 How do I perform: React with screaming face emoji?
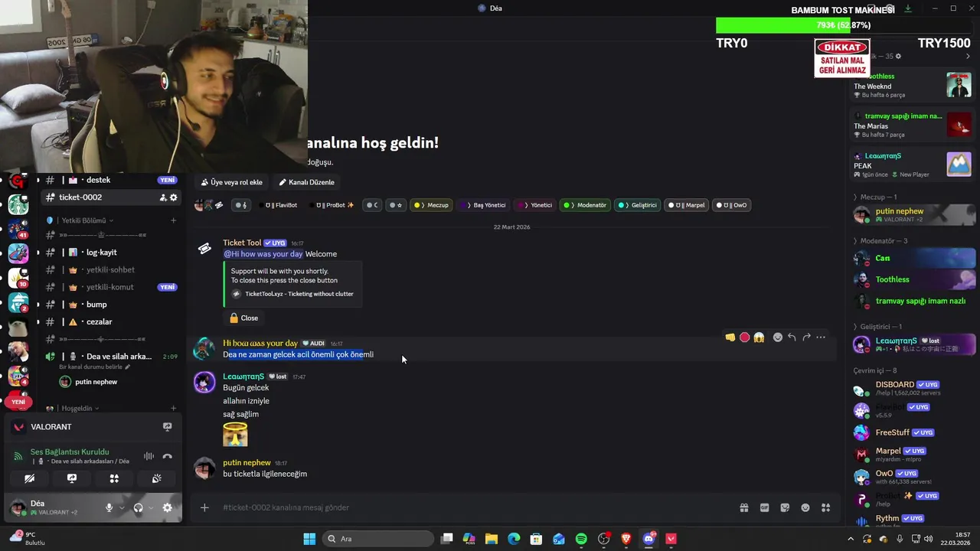click(759, 337)
